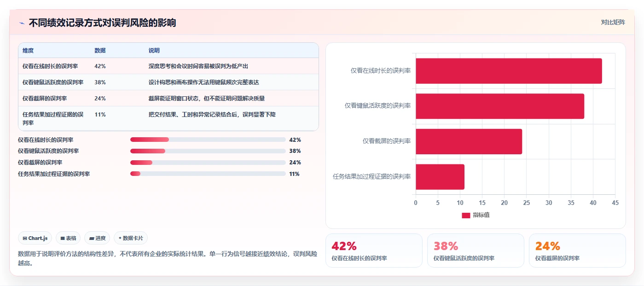This screenshot has height=286, width=644.
Task: Click the 仅看在线时长的误判率 progress bar
Action: point(208,140)
